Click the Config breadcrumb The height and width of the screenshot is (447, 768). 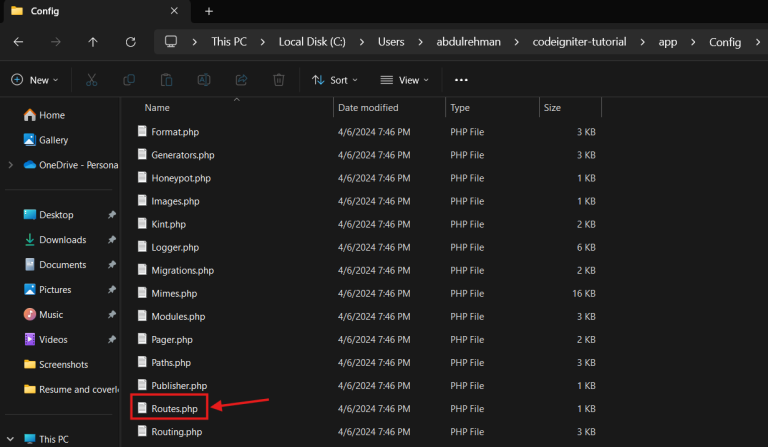pos(725,42)
